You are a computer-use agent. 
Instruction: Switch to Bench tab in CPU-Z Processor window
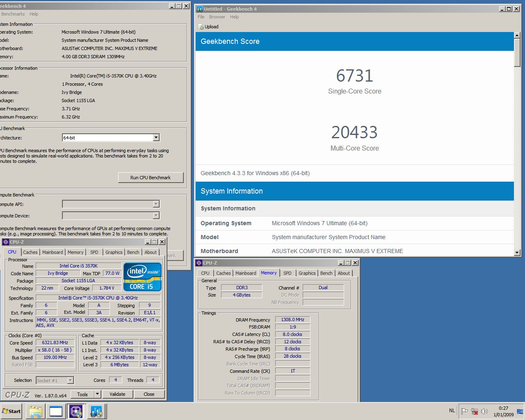click(133, 252)
